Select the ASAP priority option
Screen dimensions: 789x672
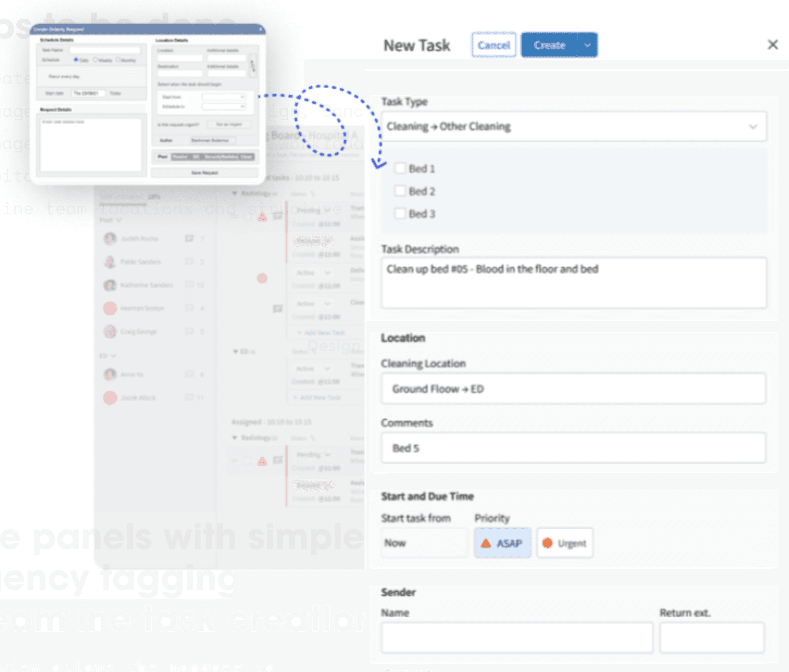tap(502, 543)
